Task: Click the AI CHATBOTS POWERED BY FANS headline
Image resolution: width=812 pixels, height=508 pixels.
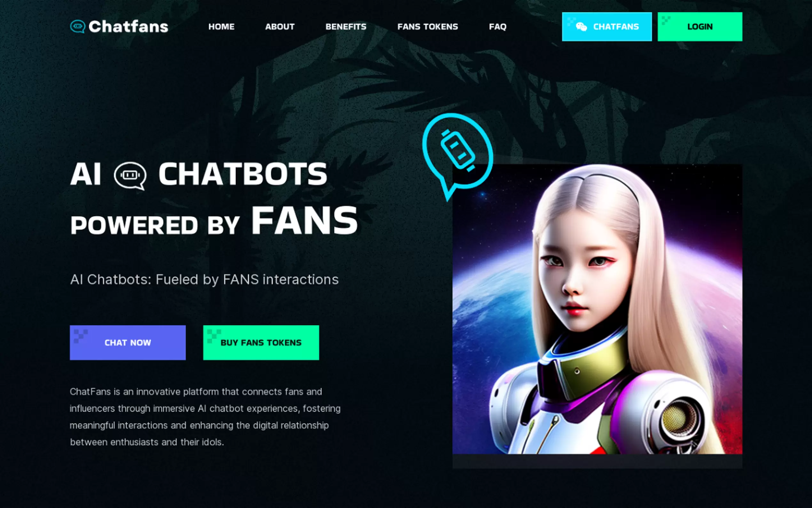Action: pos(214,198)
